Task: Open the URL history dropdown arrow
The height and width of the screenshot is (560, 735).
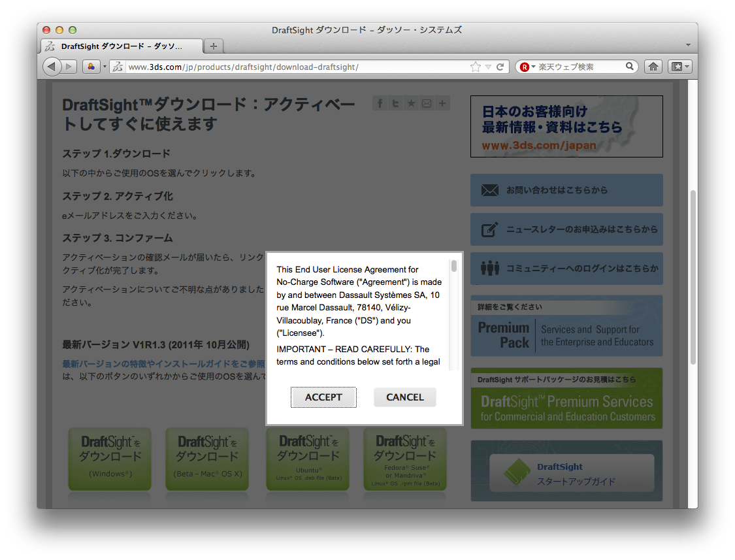Action: (488, 67)
